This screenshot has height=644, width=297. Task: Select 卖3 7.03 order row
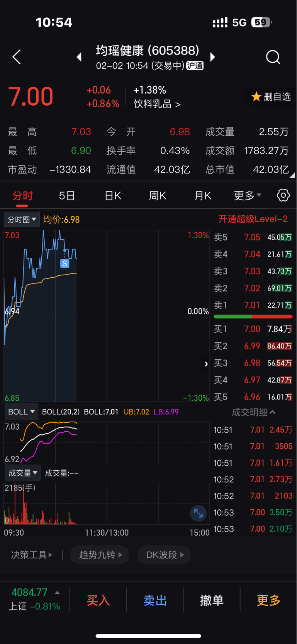[x=253, y=271]
